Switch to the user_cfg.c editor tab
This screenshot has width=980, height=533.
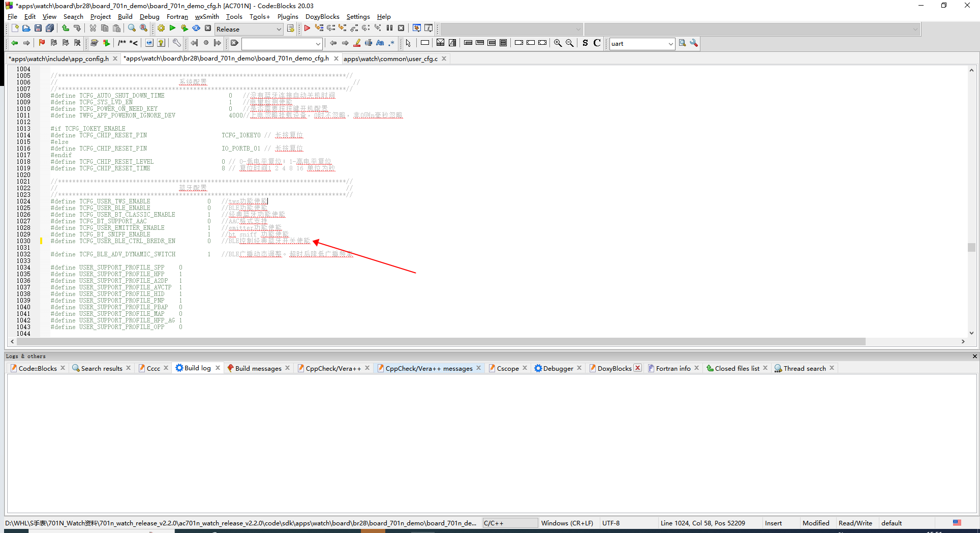pyautogui.click(x=390, y=58)
